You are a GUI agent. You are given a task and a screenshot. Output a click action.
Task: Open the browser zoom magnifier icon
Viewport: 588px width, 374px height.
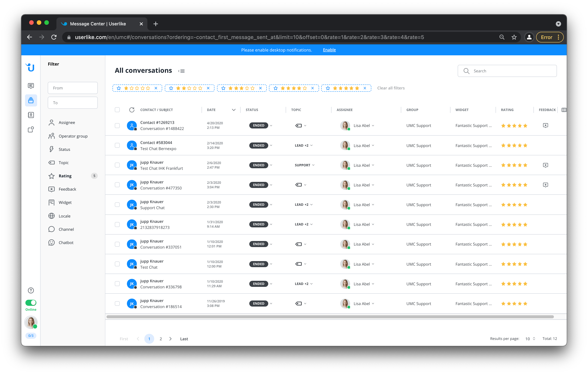point(502,37)
